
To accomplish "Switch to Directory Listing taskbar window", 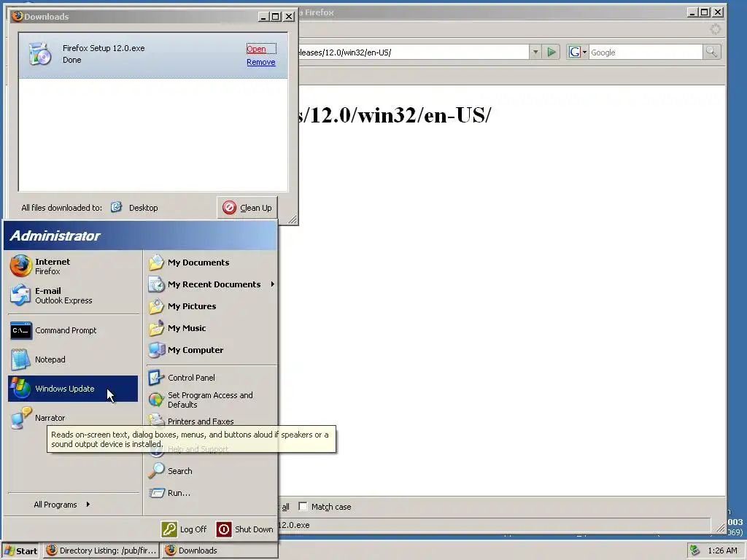I will pos(101,551).
